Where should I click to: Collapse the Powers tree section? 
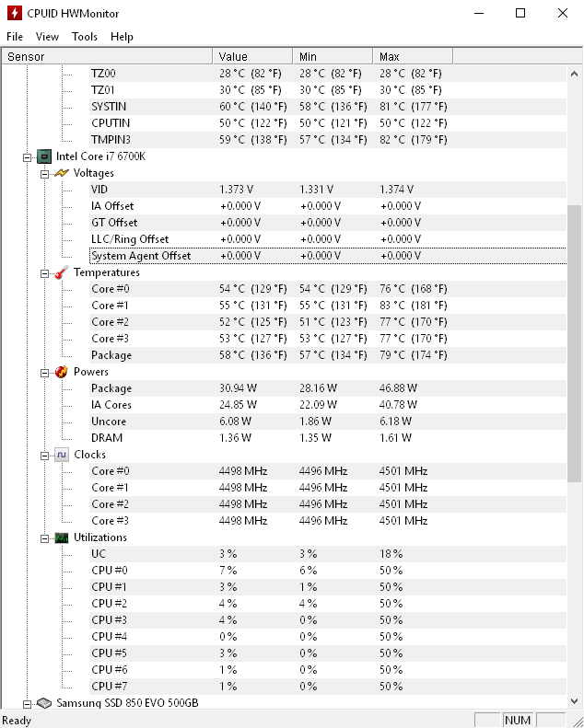click(x=45, y=373)
